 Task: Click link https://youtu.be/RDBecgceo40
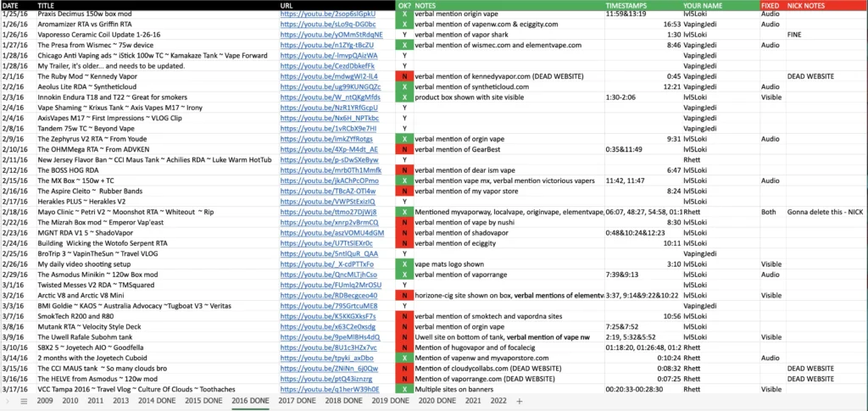[x=329, y=296]
